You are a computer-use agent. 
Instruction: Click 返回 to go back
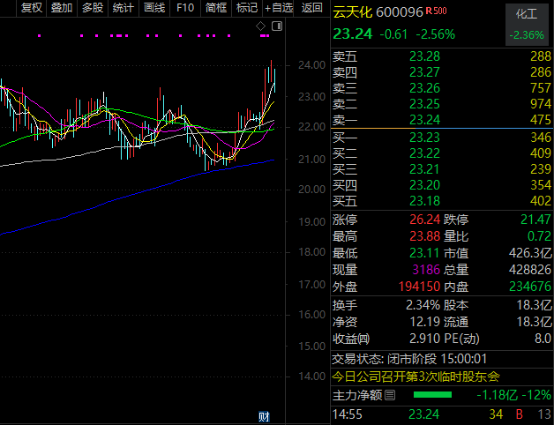(312, 8)
